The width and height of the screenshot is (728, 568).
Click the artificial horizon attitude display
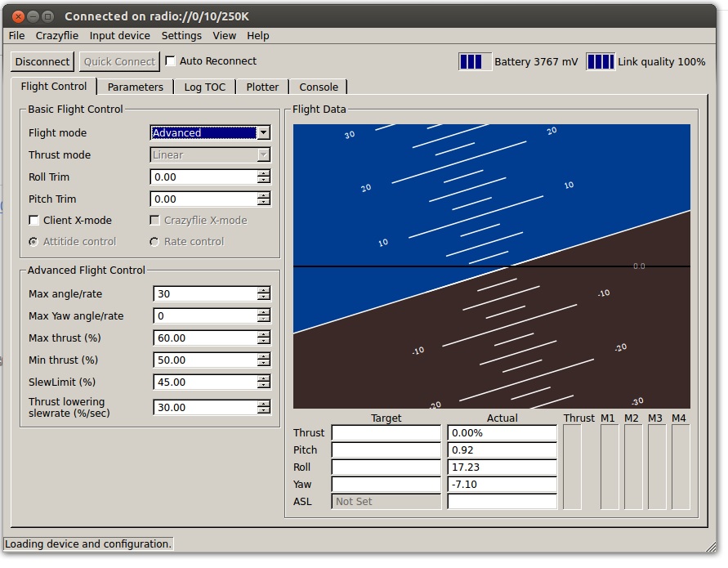click(x=492, y=266)
